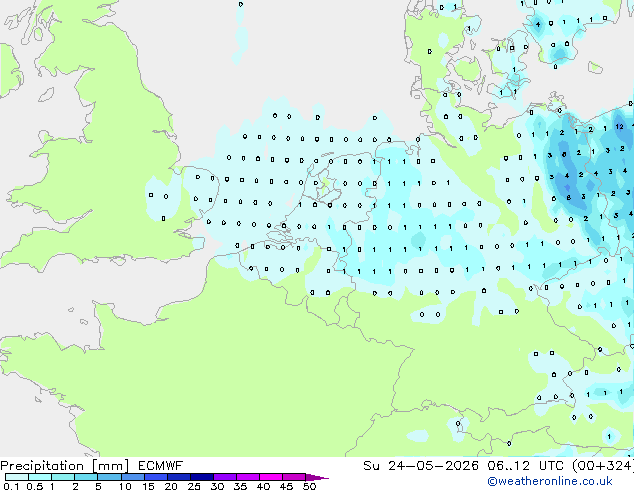Click the 0.5–1 mm legend swatch
Viewport: 634px width, 490px height.
point(40,477)
